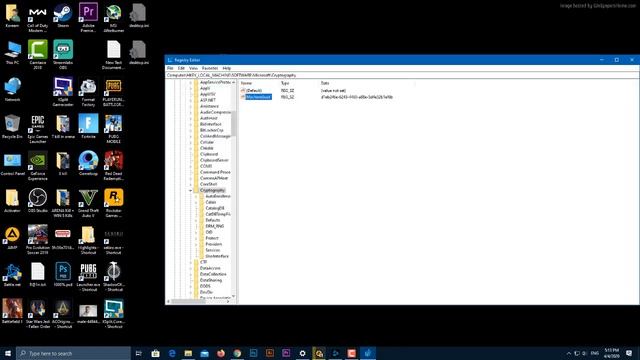Select Battle.net desktop shortcut
The width and height of the screenshot is (640, 360).
pyautogui.click(x=12, y=275)
